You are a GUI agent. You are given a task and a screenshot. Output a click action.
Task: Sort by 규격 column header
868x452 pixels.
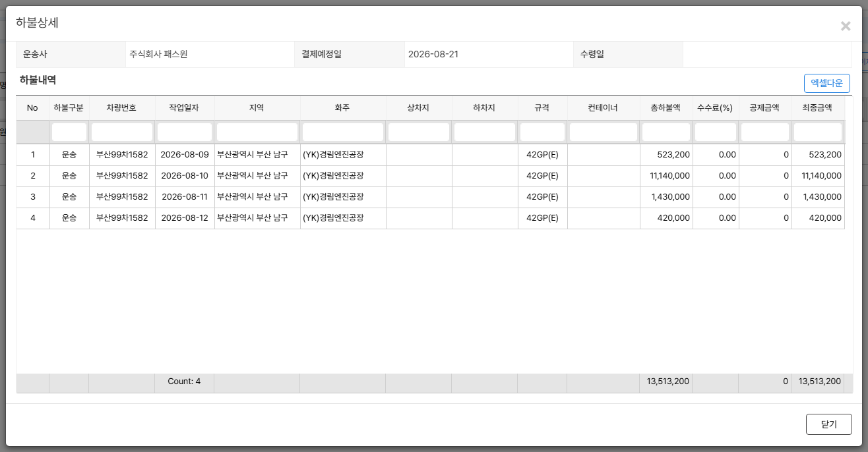[x=542, y=108]
